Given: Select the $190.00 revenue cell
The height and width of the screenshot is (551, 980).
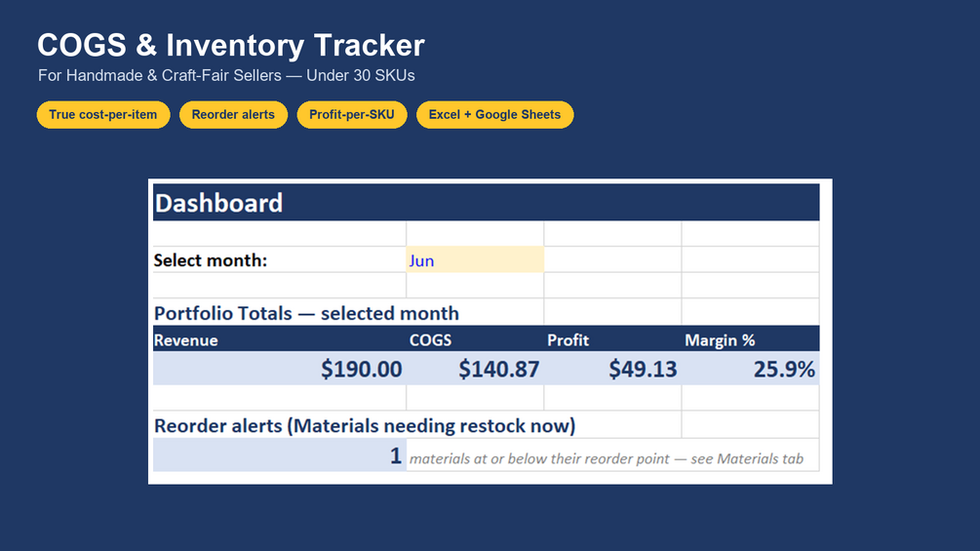Looking at the screenshot, I should [x=280, y=369].
